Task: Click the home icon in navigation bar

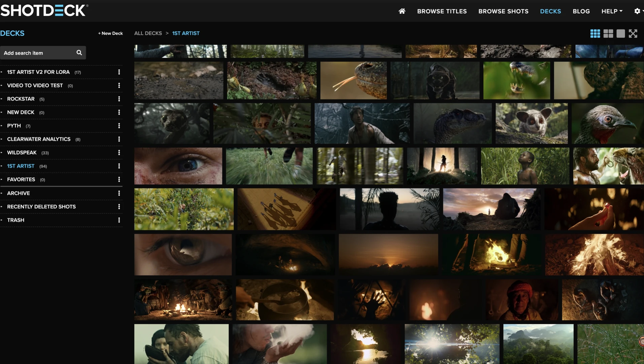Action: pos(402,11)
